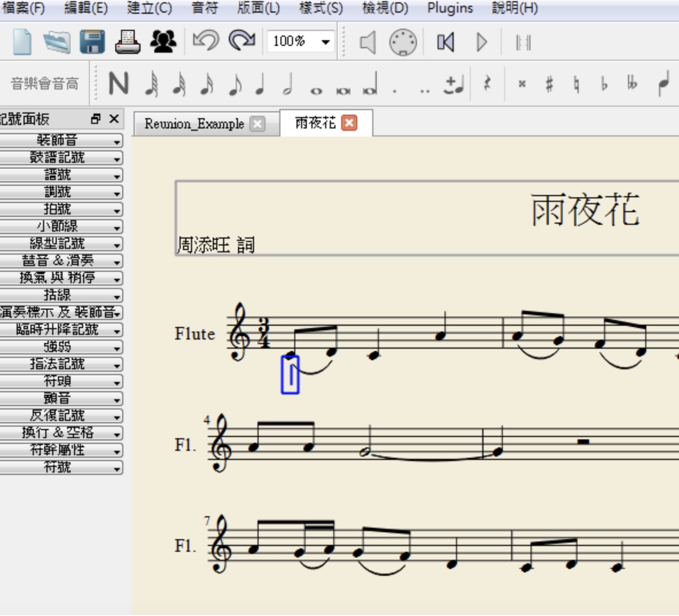Select the longa note duration
679x616 pixels.
370,84
